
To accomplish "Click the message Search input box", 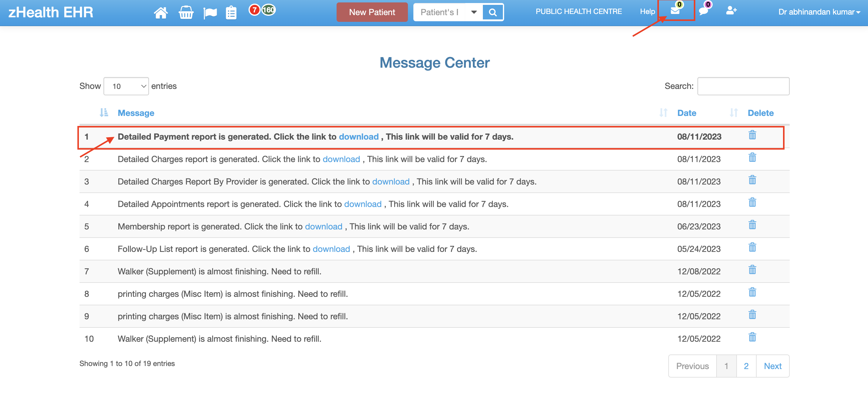I will (743, 86).
